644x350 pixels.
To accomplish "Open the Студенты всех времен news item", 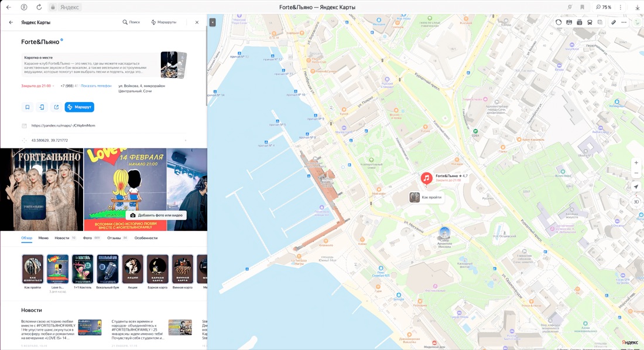I will pyautogui.click(x=152, y=329).
